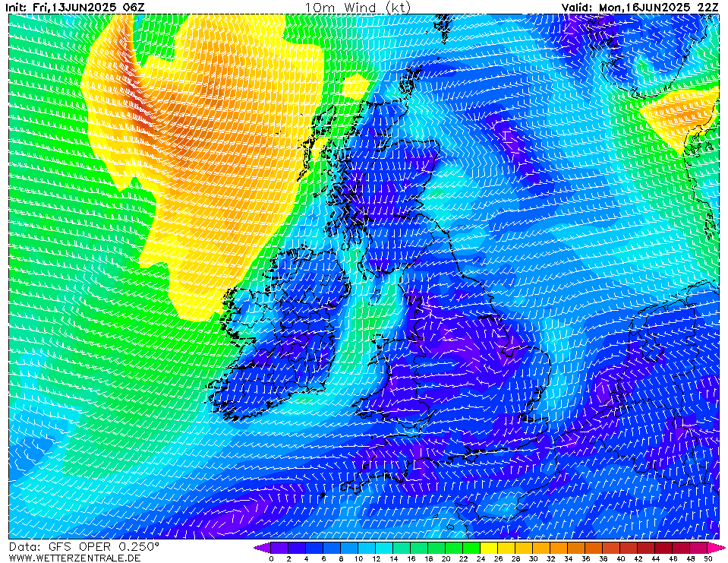
Task: Click the '30' color scale label
Action: click(x=533, y=558)
